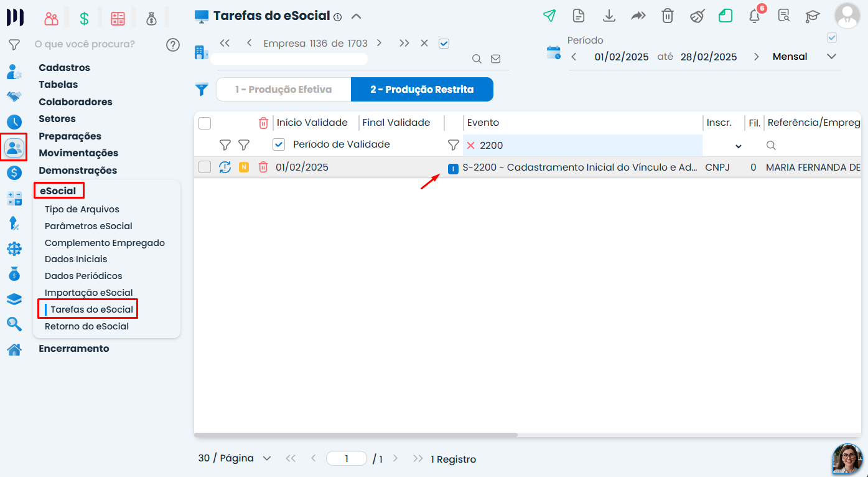The image size is (868, 477).
Task: Toggle the S-2200 row checkbox
Action: click(205, 167)
